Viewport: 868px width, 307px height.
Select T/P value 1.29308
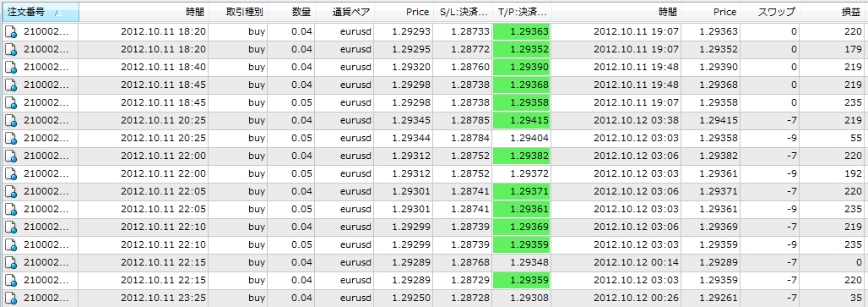529,299
